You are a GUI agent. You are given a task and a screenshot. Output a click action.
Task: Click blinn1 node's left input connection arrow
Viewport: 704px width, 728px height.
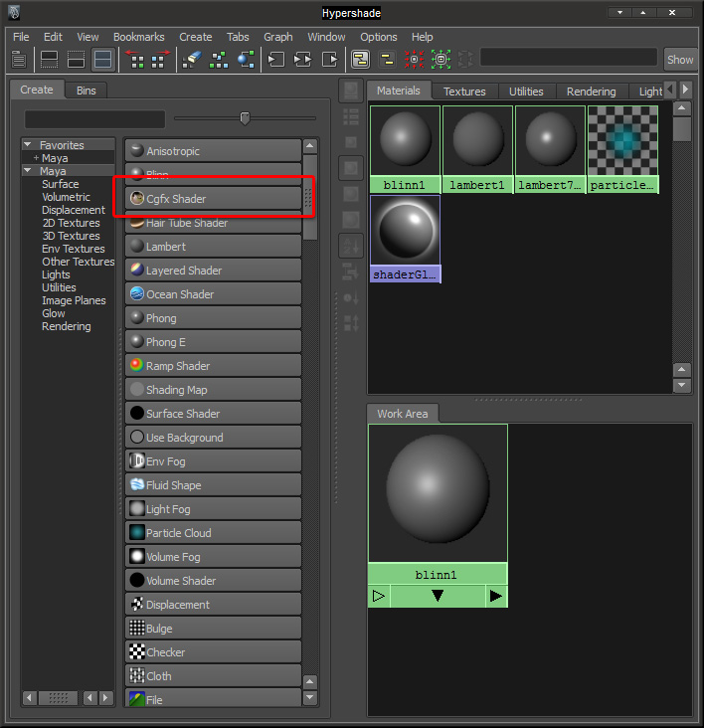coord(379,596)
